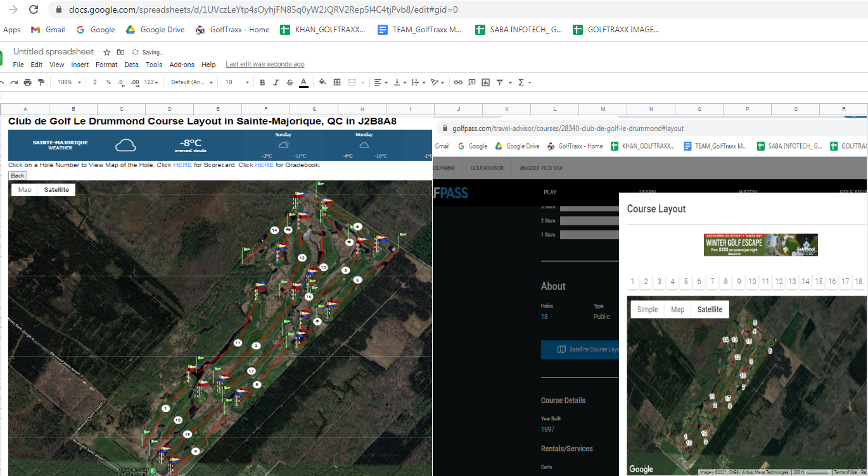The image size is (868, 476).
Task: Click the Back button above the map
Action: click(x=18, y=175)
